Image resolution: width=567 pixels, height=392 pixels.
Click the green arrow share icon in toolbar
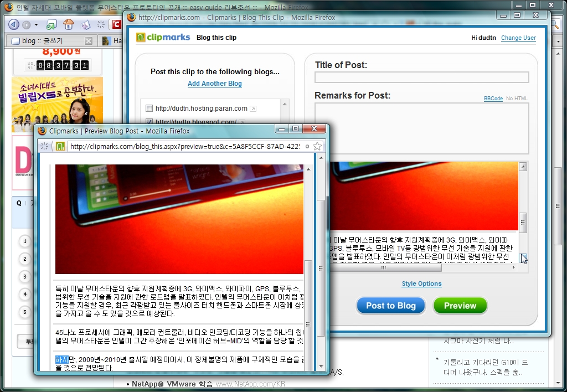point(51,24)
